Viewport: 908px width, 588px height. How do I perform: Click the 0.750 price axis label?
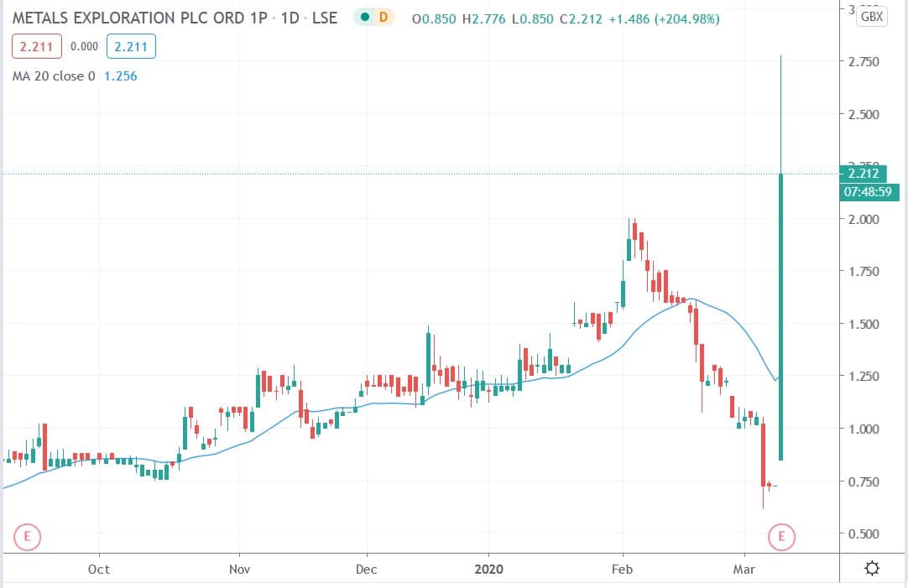(864, 481)
